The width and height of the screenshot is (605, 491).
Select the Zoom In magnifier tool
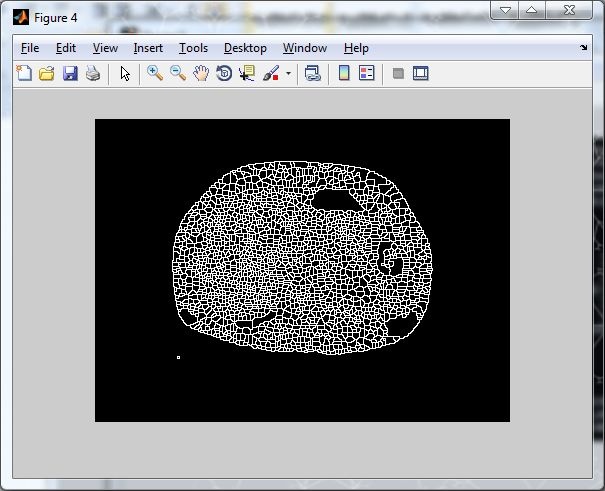[155, 73]
